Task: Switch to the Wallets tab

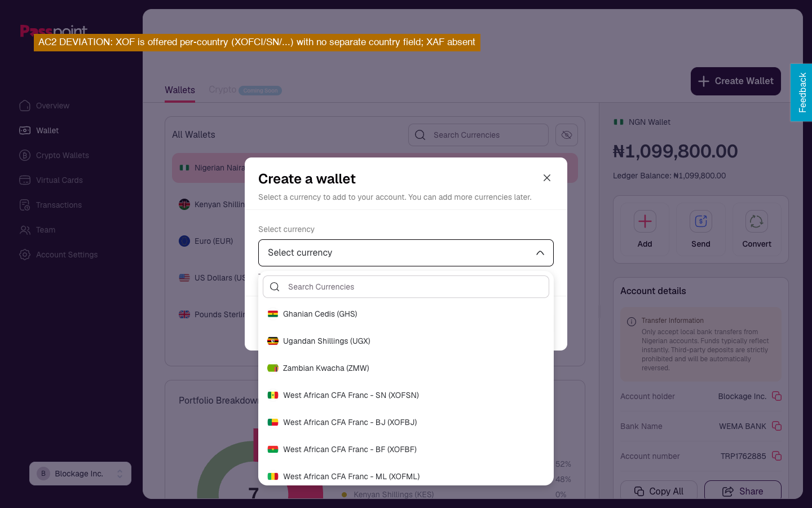Action: (180, 90)
